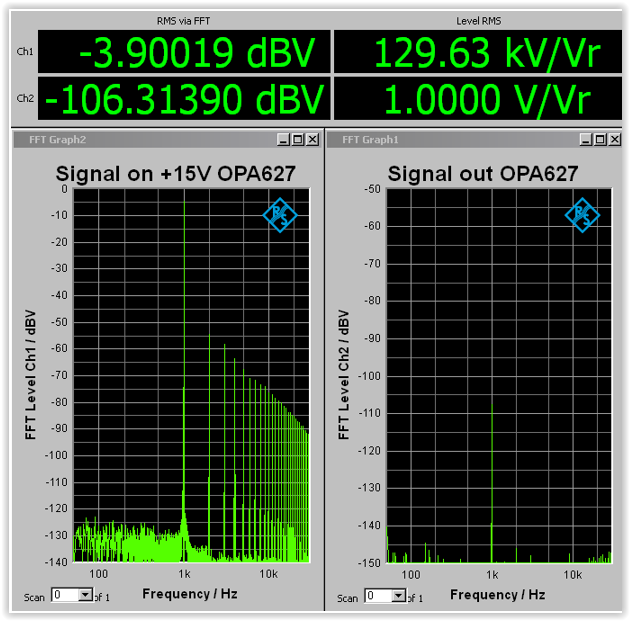This screenshot has height=621, width=630.
Task: Select the FFT Graph2 title bar
Action: coord(167,139)
